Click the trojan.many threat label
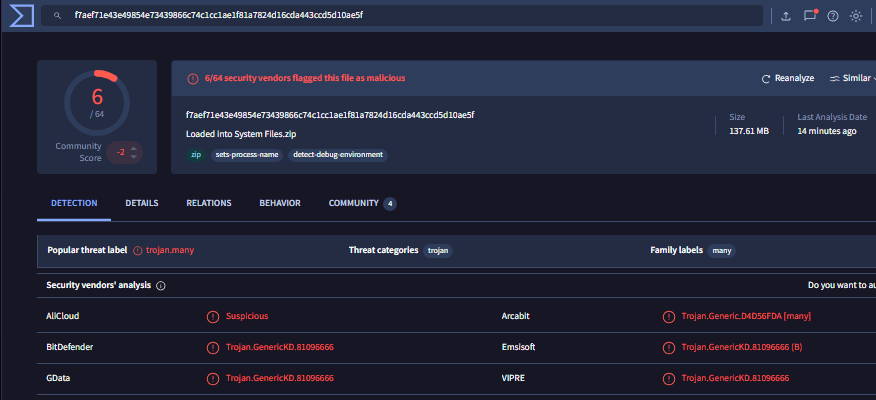 click(x=170, y=250)
